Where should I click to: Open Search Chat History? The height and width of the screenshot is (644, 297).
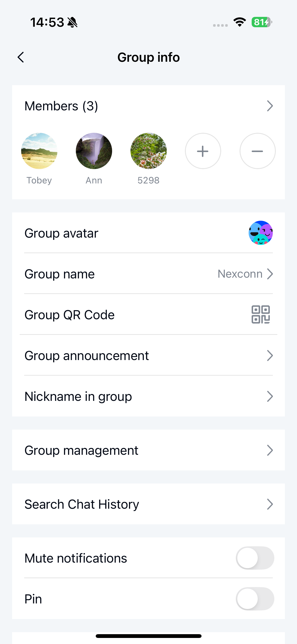point(148,504)
